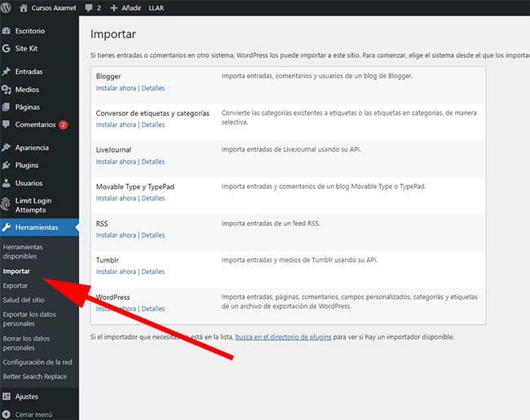Viewport: 530px width, 420px height.
Task: Open Salud del sitio submenu item
Action: 23,300
